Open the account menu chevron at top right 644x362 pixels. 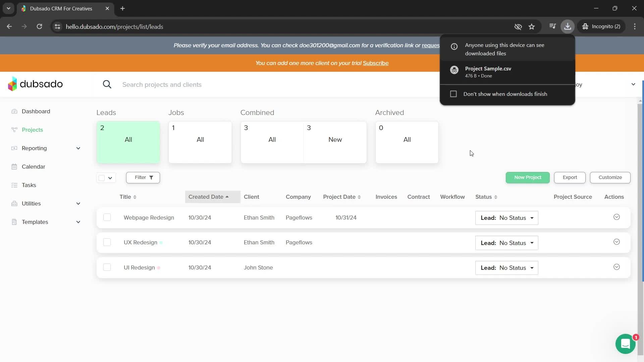coord(633,84)
